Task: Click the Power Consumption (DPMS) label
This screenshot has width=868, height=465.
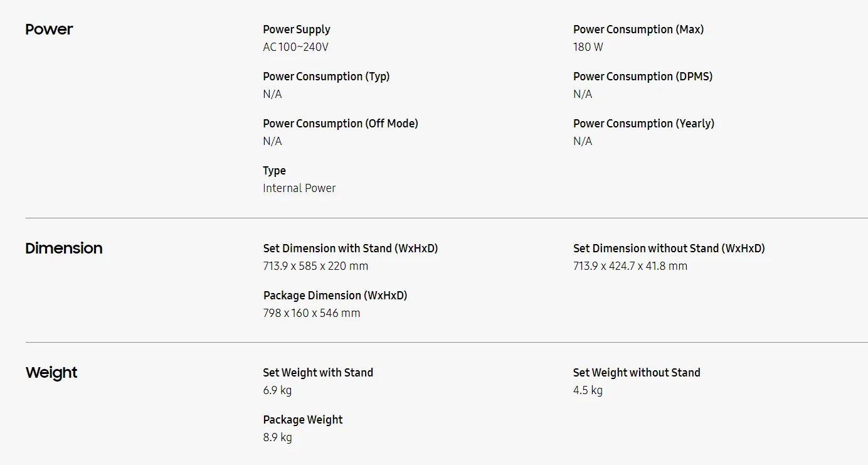Action: pos(643,77)
